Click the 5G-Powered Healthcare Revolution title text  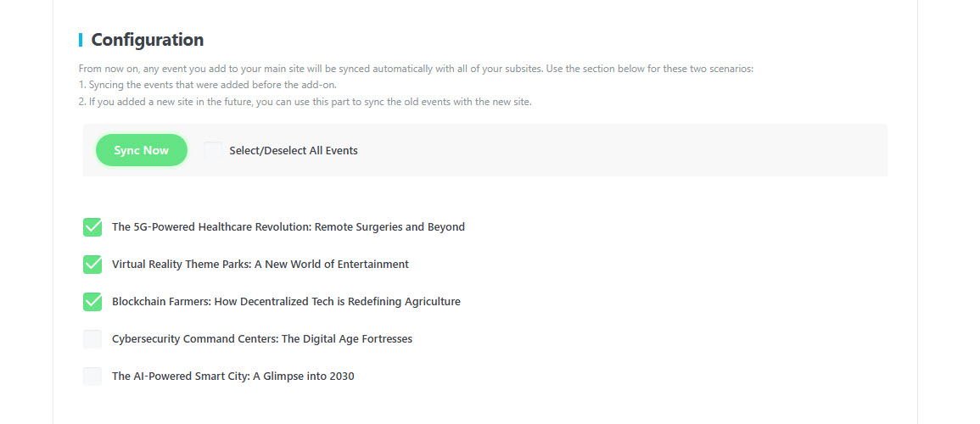[x=288, y=226]
